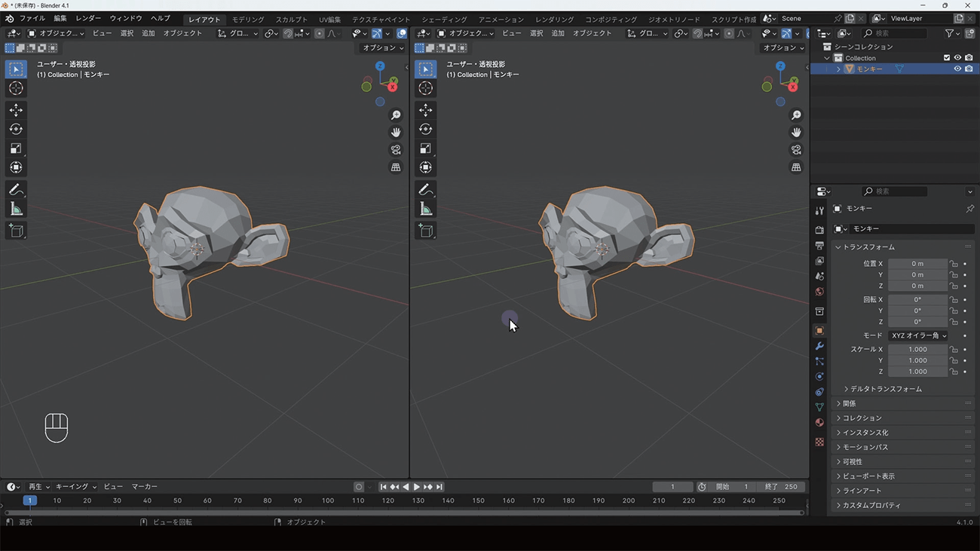Screen dimensions: 980x551
Task: Open the XYZ オイラー角 rotation mode dropdown
Action: click(917, 335)
